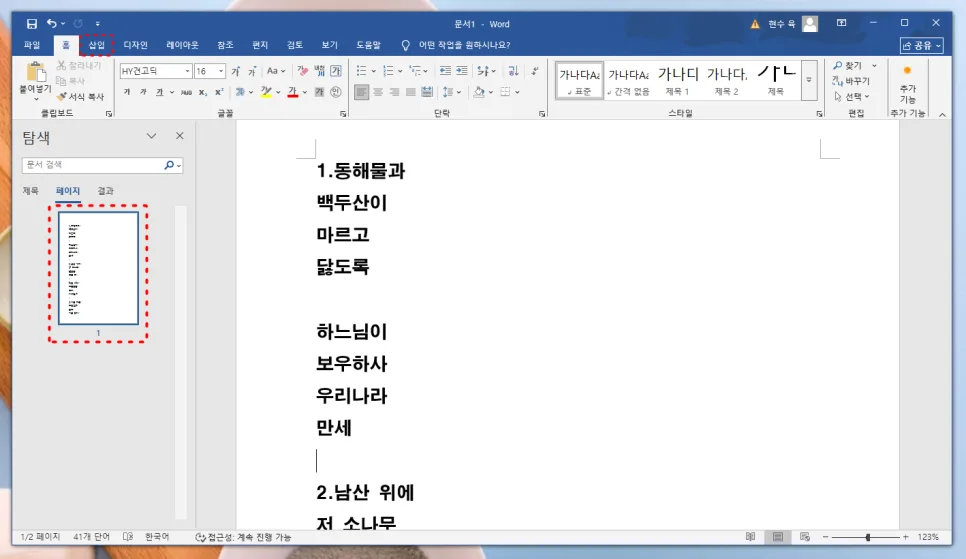The image size is (966, 559).
Task: Align paragraph left
Action: coord(362,92)
